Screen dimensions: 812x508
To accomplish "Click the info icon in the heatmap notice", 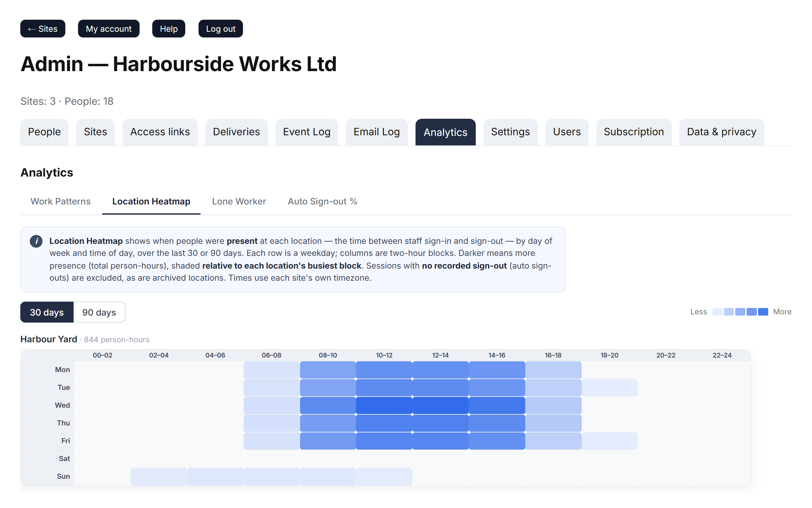I will [36, 241].
